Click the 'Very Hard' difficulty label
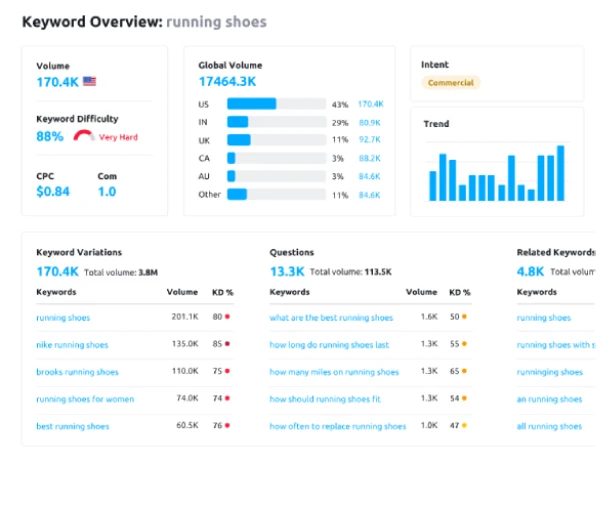This screenshot has height=530, width=600. point(118,137)
